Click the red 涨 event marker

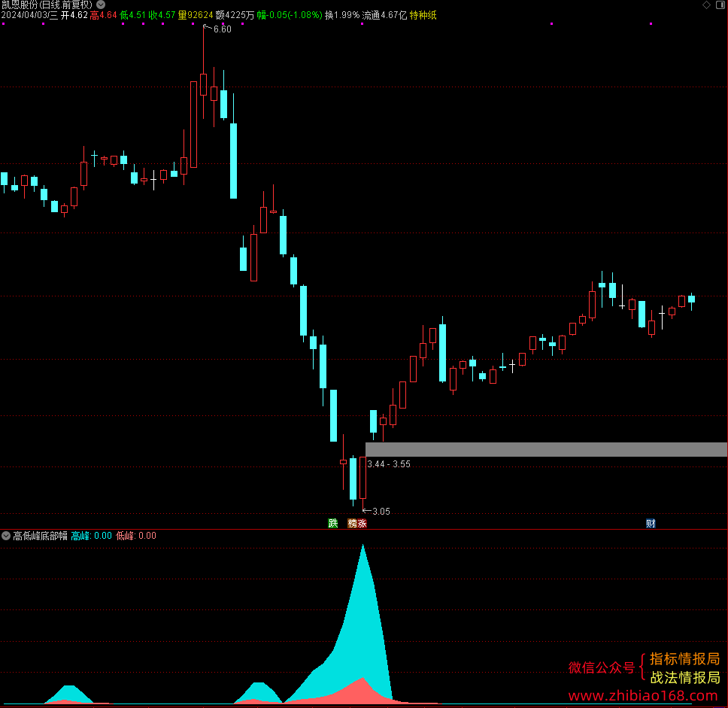point(362,524)
